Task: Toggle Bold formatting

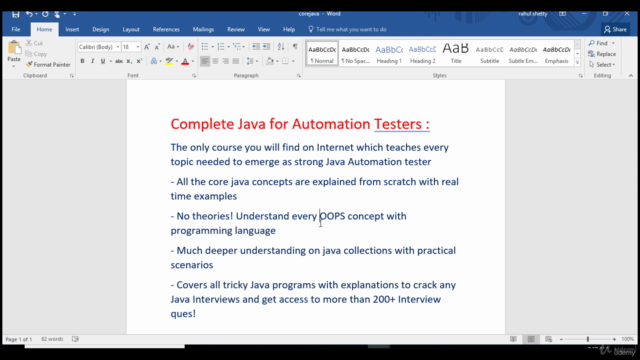Action: click(x=82, y=61)
